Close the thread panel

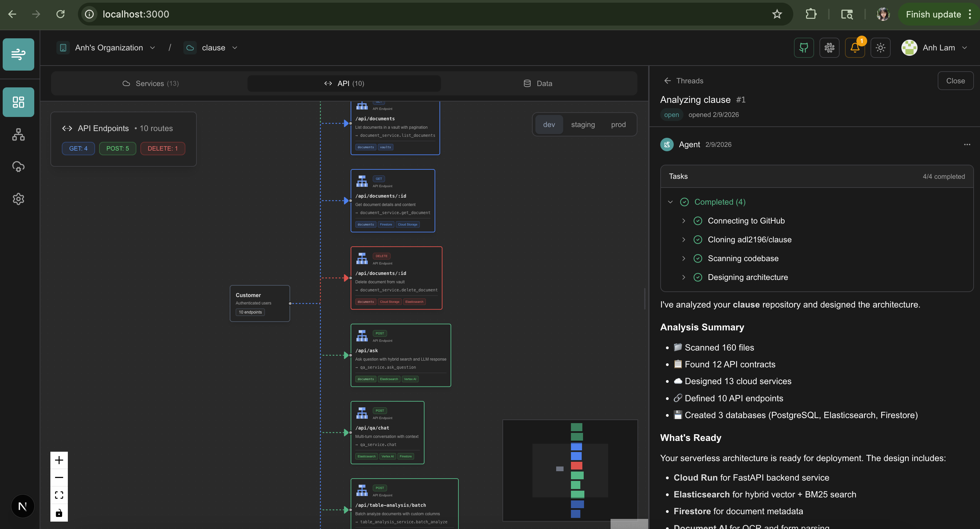tap(955, 81)
